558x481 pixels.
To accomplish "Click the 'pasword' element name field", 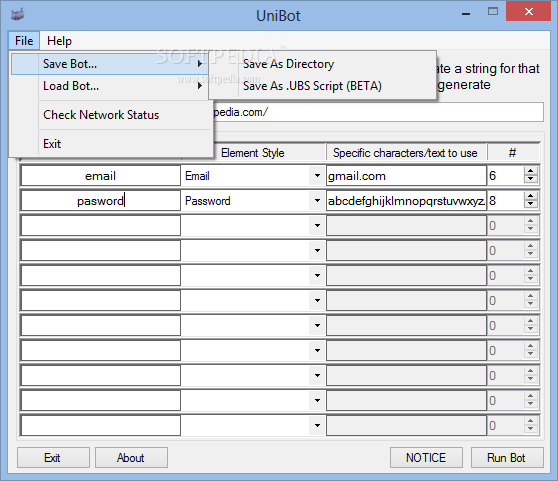I will pos(100,201).
